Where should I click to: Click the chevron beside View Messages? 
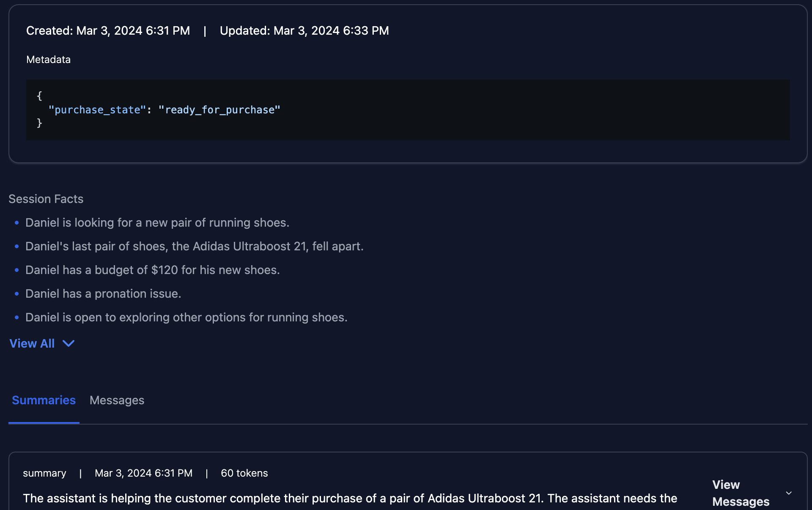click(x=789, y=493)
